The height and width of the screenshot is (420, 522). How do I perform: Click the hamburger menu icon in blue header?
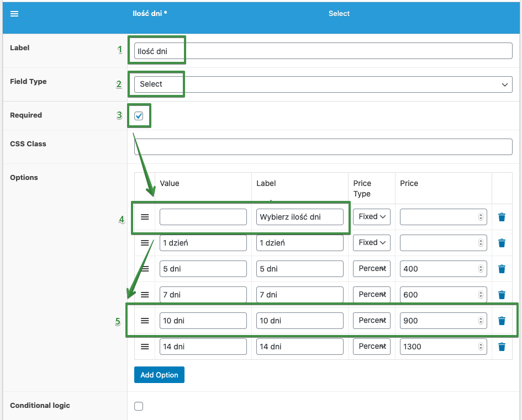click(14, 14)
